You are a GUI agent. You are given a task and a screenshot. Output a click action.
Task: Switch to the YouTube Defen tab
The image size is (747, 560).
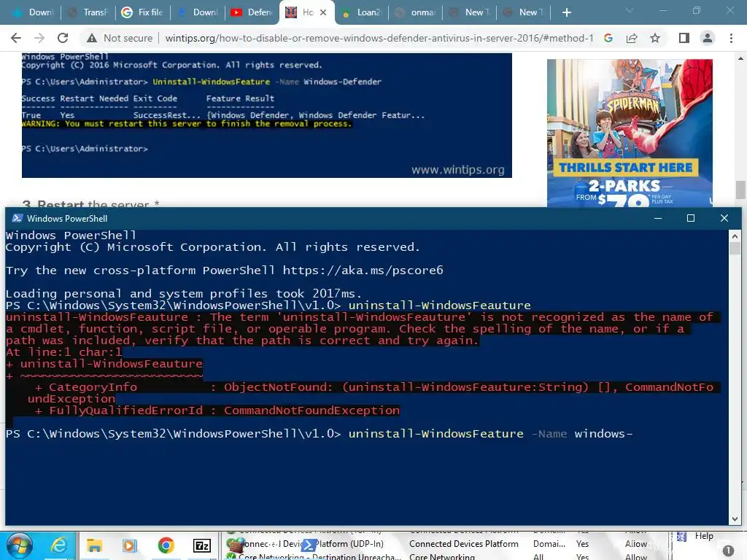click(251, 12)
